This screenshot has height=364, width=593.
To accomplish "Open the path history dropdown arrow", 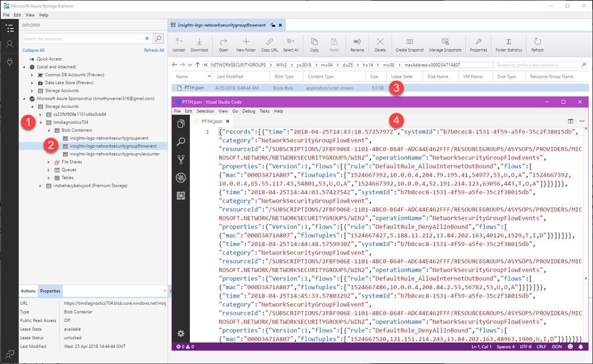I will click(x=190, y=65).
